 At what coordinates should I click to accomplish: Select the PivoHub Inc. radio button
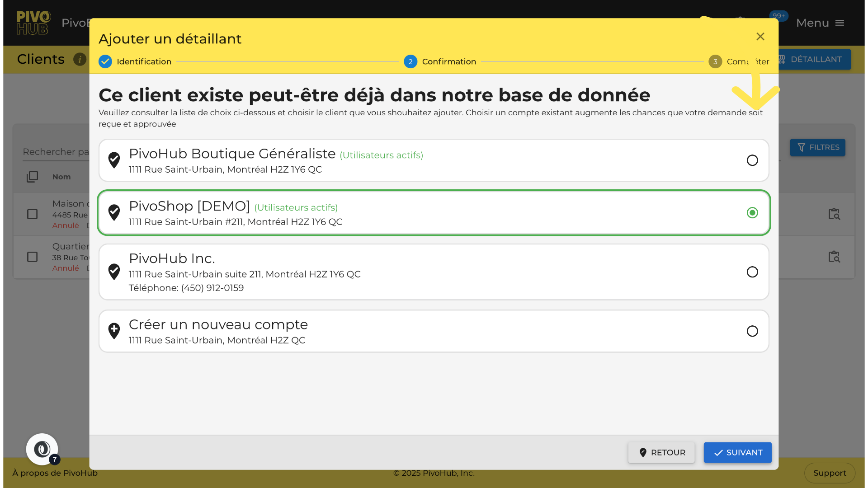pyautogui.click(x=752, y=272)
